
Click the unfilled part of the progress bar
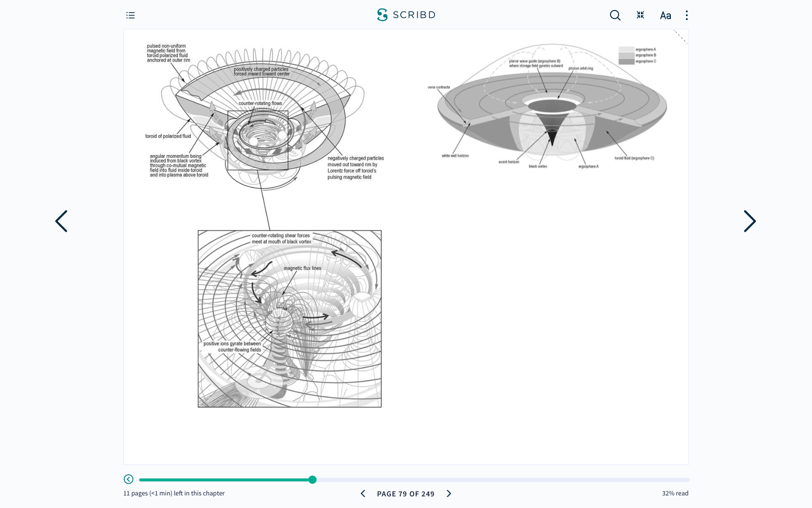(503, 480)
